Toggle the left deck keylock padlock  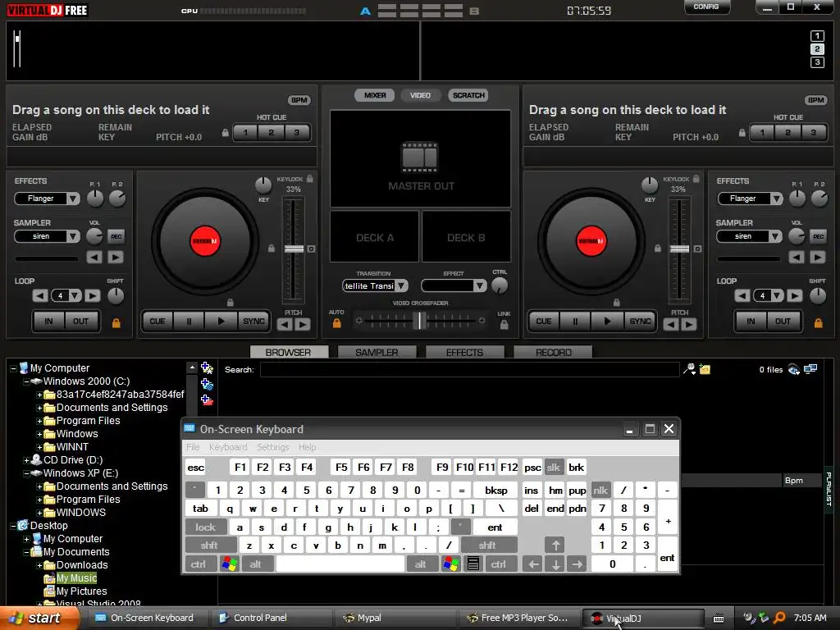309,178
